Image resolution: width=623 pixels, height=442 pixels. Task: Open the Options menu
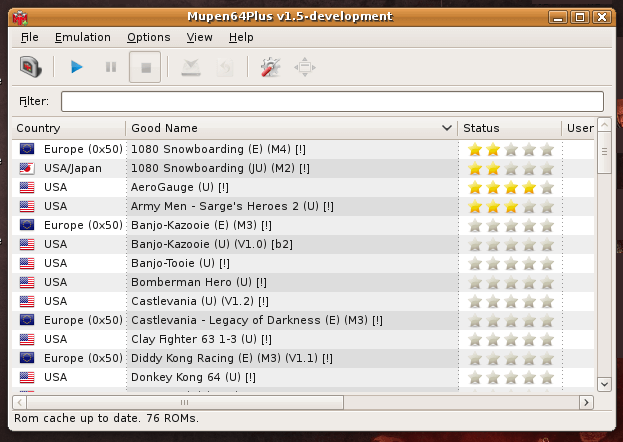[x=149, y=37]
